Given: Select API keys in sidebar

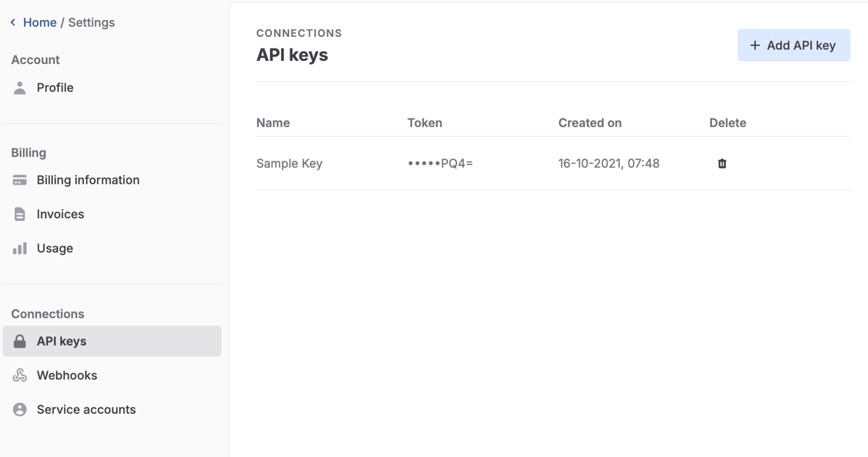Looking at the screenshot, I should click(112, 341).
